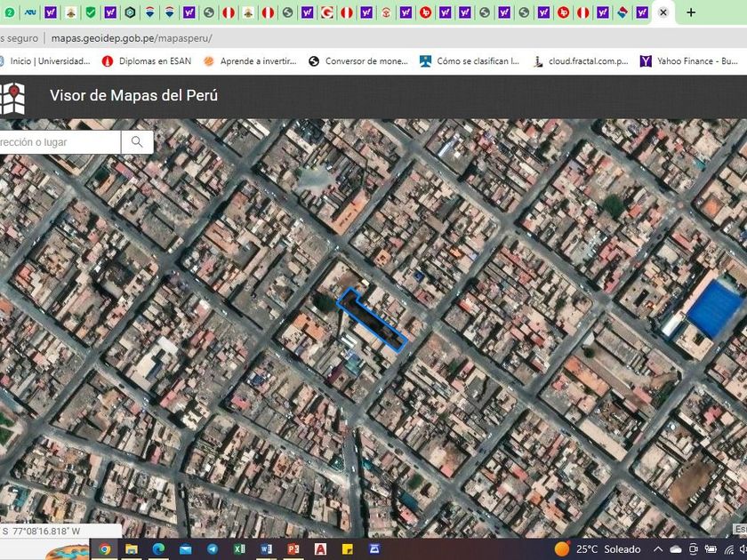
Task: Open the Aprende a invertir bookmark
Action: 249,61
